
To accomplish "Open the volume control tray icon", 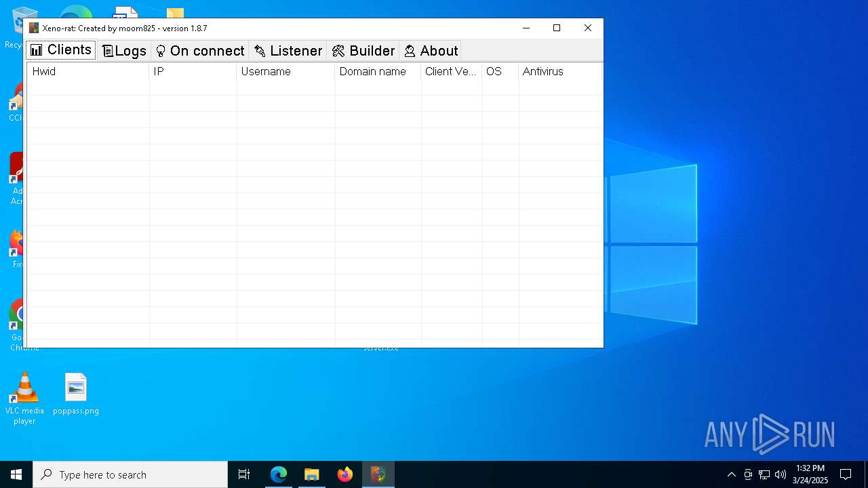I will pos(781,474).
